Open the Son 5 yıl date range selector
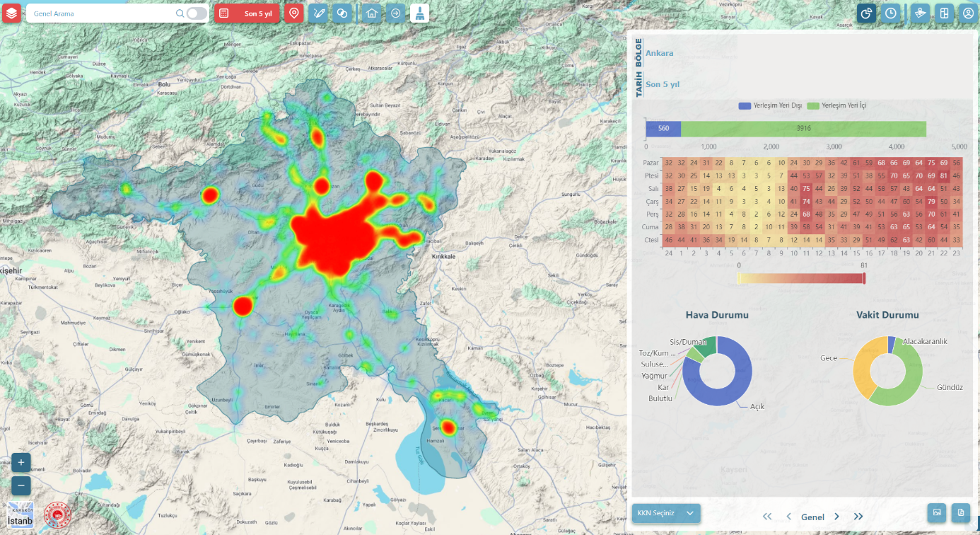 [x=247, y=13]
